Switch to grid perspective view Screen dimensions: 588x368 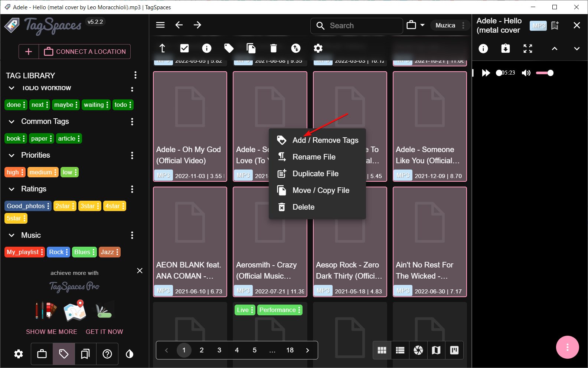pyautogui.click(x=382, y=350)
